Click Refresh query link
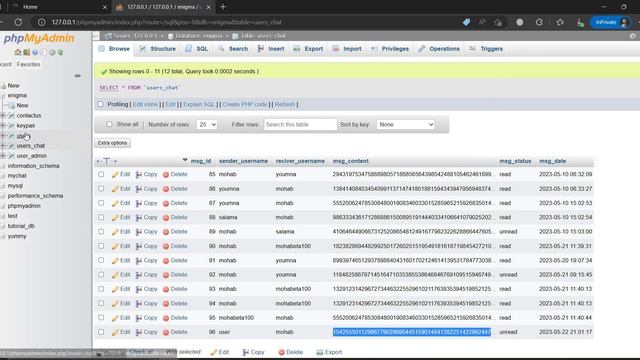This screenshot has height=360, width=640. point(284,104)
